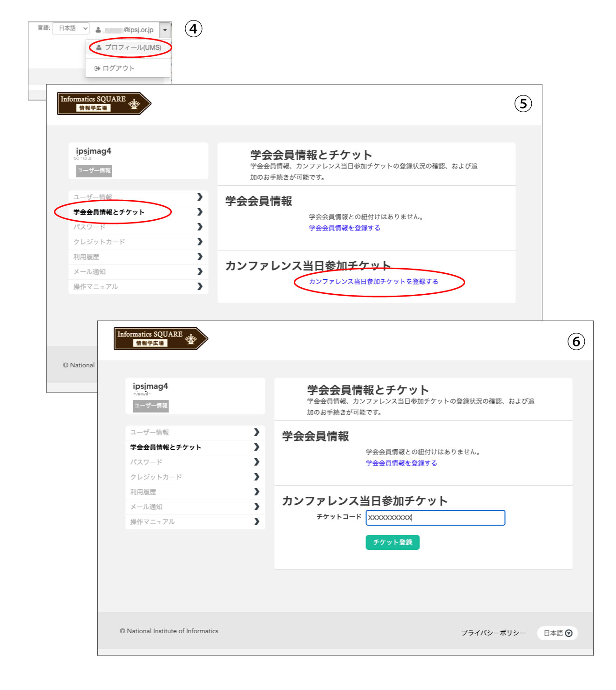Click 学会会員情報を登録する link in the lowest panel
Image resolution: width=616 pixels, height=690 pixels.
coord(401,463)
